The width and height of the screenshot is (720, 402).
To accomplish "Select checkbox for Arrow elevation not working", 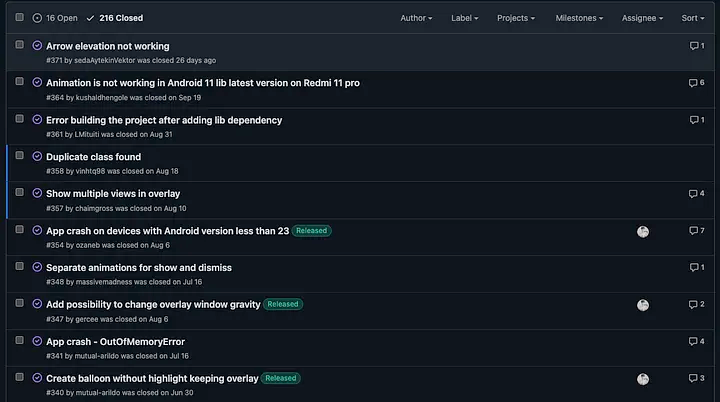I will (x=19, y=46).
